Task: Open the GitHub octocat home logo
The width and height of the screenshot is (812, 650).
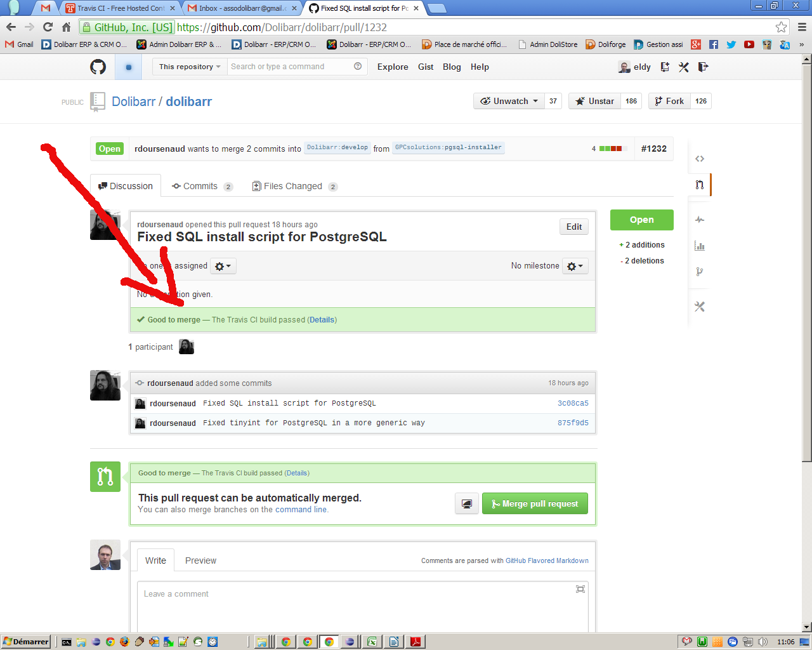Action: [x=98, y=67]
